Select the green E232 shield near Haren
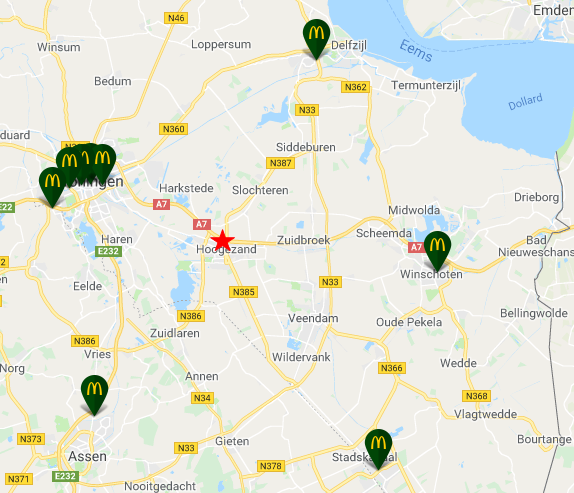This screenshot has width=574, height=493. click(x=108, y=251)
